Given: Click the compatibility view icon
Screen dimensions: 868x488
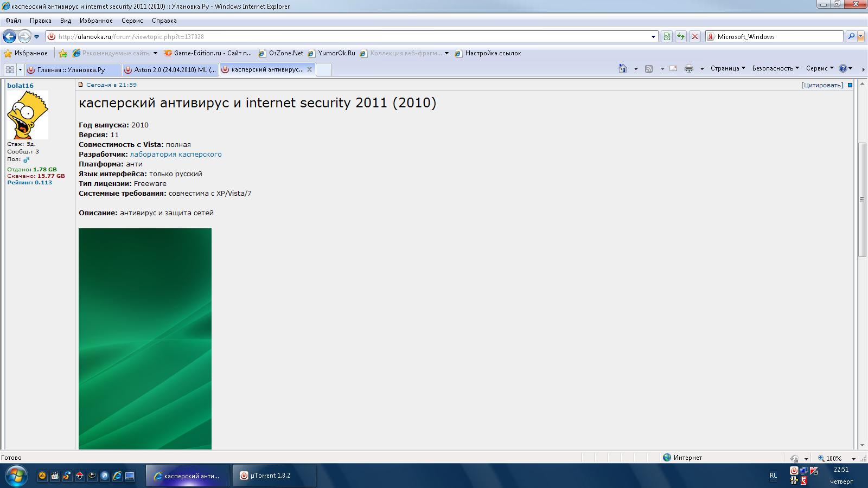Looking at the screenshot, I should [x=667, y=36].
